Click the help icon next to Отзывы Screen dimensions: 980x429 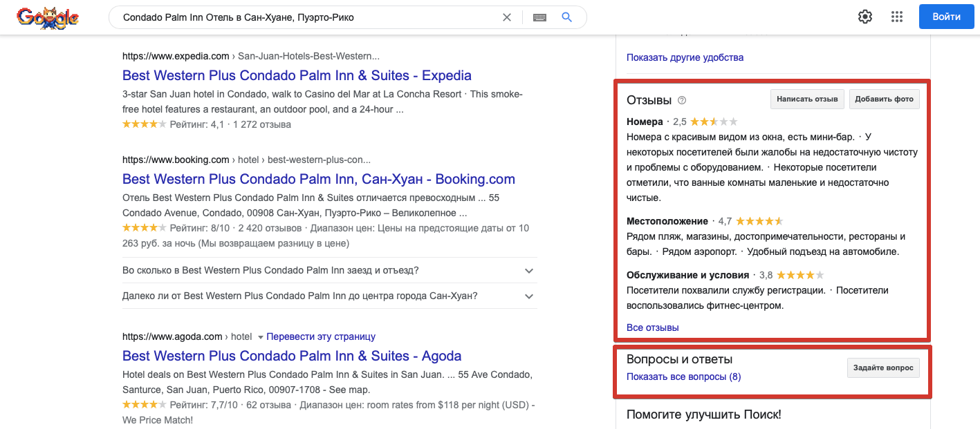coord(682,100)
